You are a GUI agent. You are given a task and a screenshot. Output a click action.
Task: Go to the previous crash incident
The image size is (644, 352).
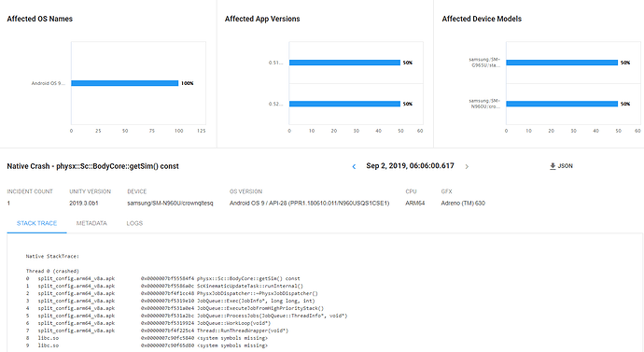[x=354, y=166]
